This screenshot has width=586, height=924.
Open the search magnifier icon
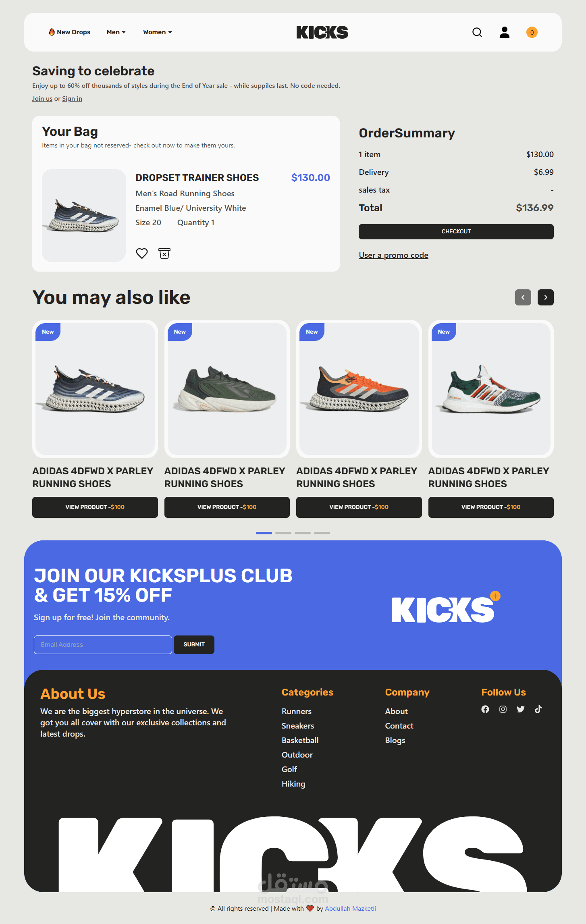pos(477,32)
